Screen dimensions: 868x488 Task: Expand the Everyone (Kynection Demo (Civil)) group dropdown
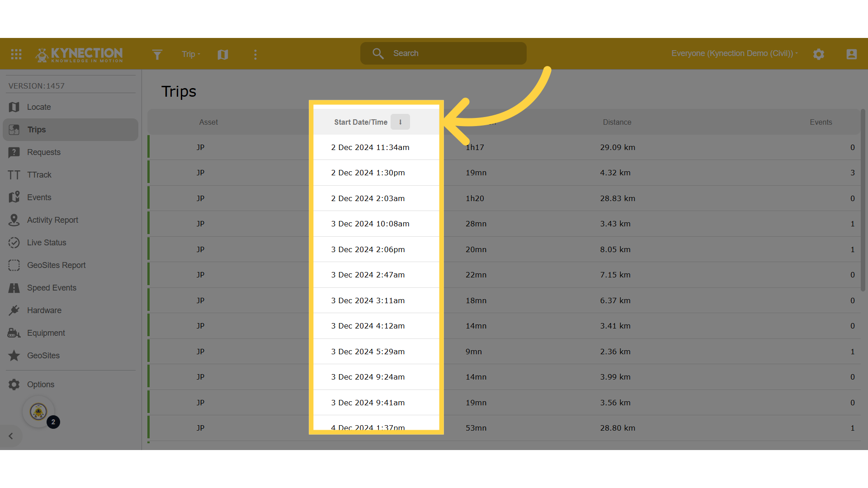[734, 53]
